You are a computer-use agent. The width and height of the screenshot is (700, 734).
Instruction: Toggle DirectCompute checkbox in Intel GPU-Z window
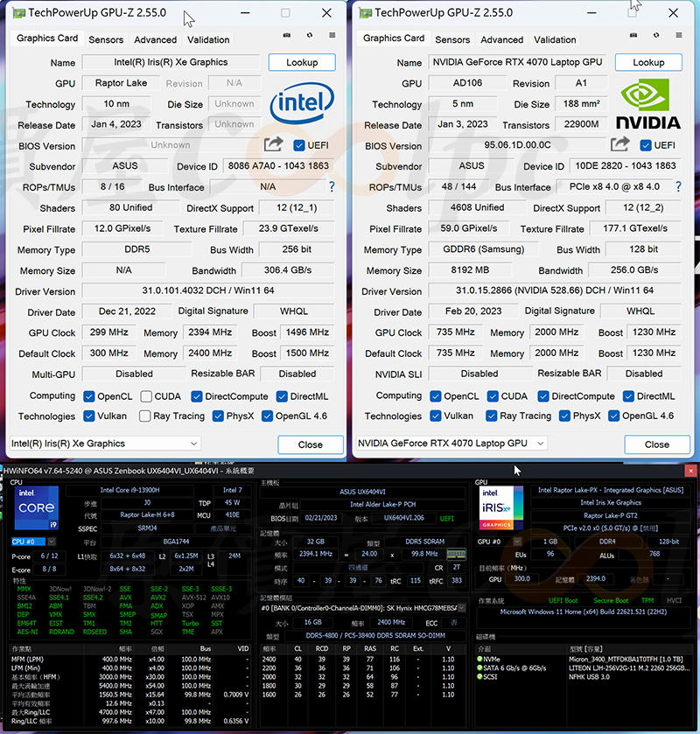pyautogui.click(x=197, y=396)
